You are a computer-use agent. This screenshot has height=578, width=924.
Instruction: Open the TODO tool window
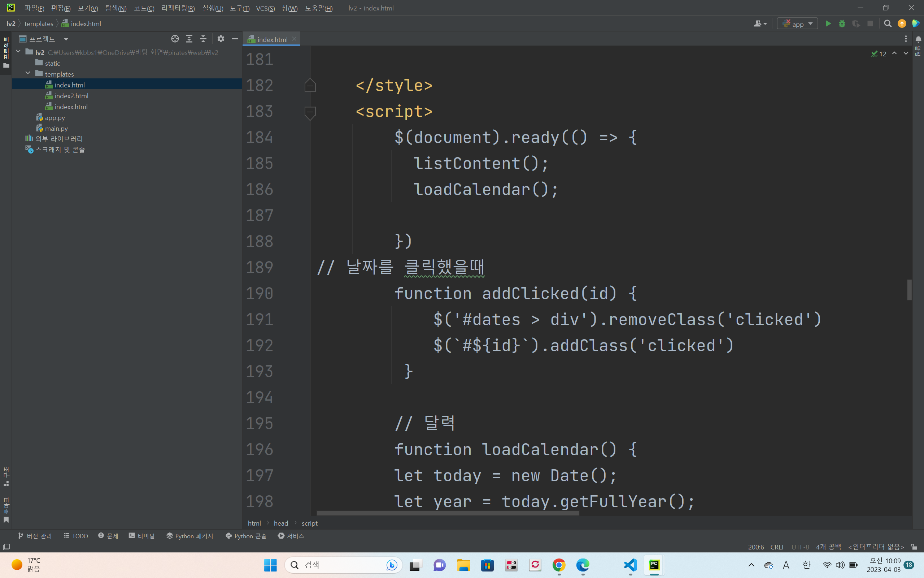[x=75, y=536]
